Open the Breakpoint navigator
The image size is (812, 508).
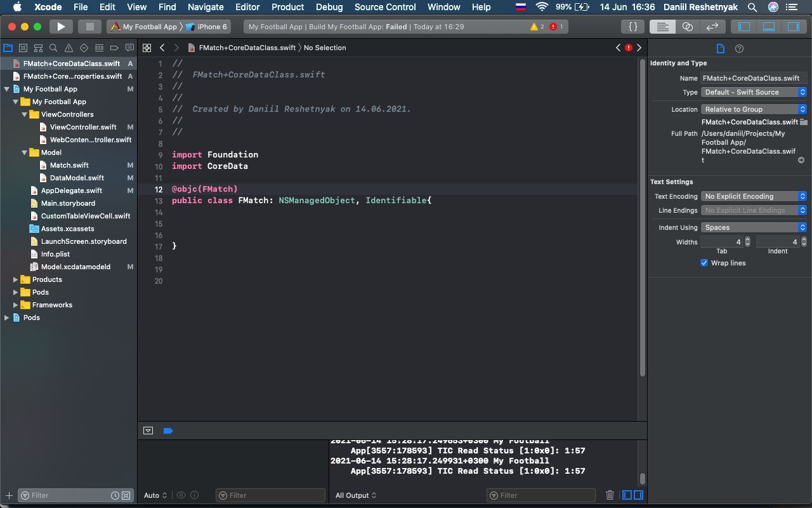(114, 48)
